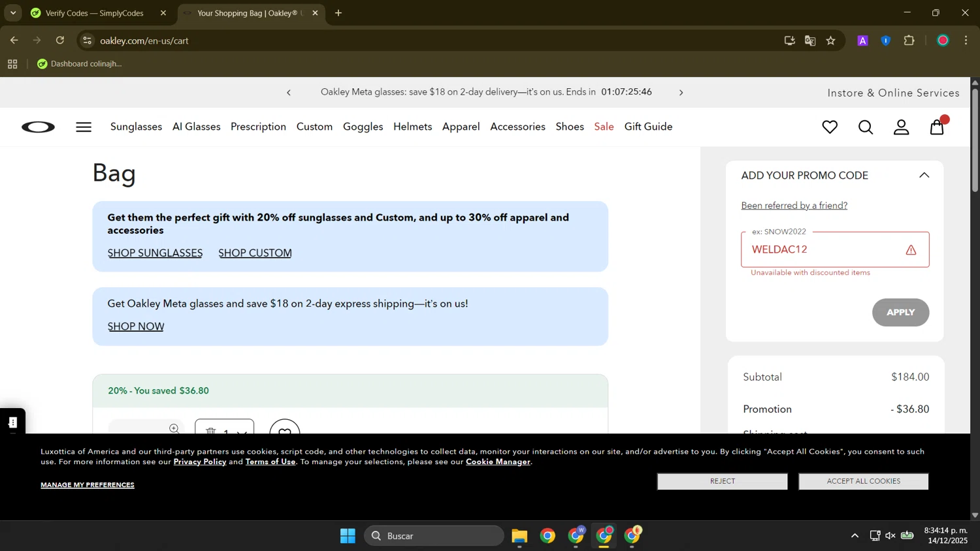The height and width of the screenshot is (551, 980).
Task: Open the Sale menu
Action: (x=604, y=127)
